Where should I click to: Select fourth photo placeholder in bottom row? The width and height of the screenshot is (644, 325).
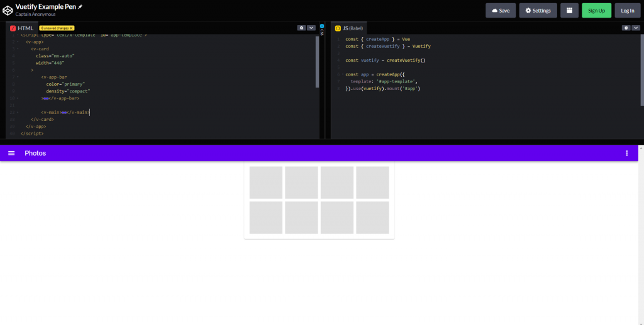372,218
